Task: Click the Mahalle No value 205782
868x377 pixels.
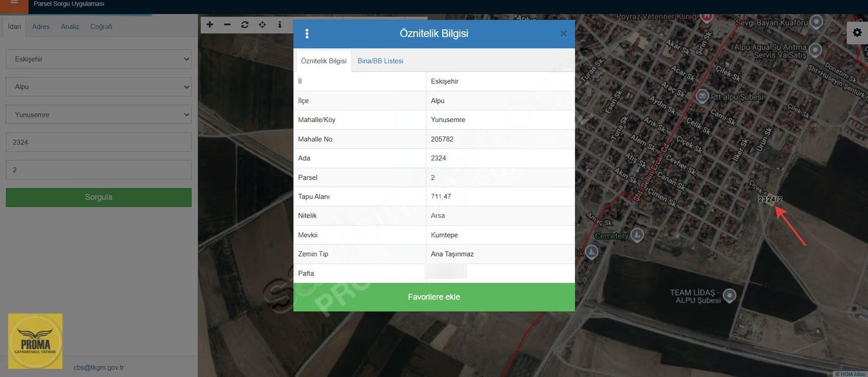Action: pyautogui.click(x=442, y=139)
